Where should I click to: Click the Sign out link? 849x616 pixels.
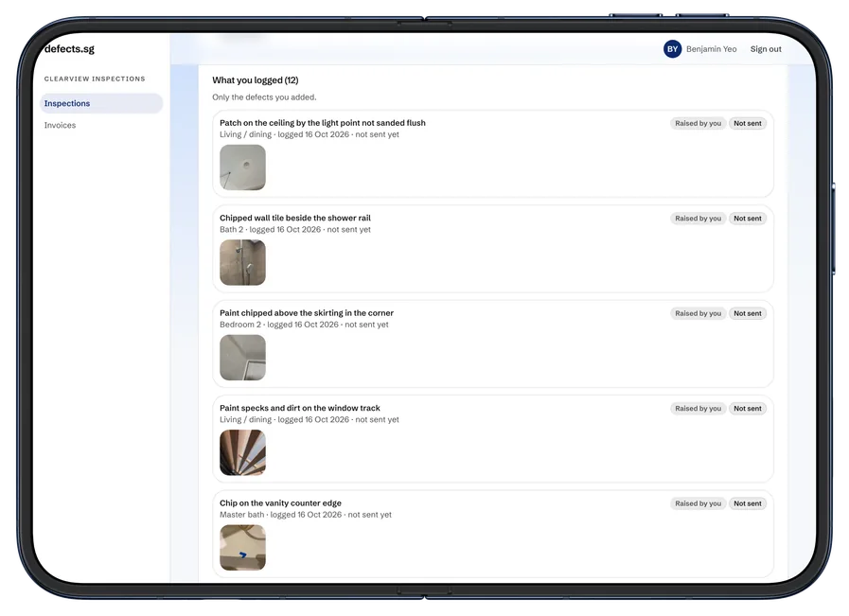click(766, 49)
